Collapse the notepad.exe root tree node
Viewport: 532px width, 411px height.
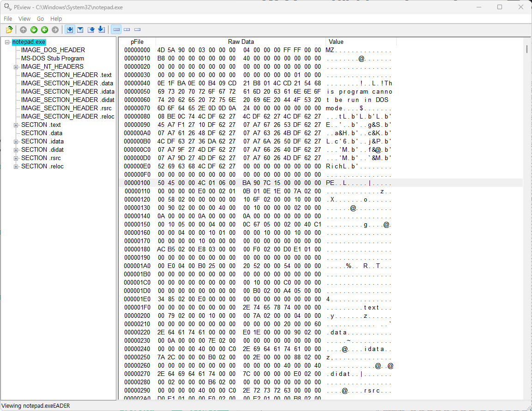(7, 42)
